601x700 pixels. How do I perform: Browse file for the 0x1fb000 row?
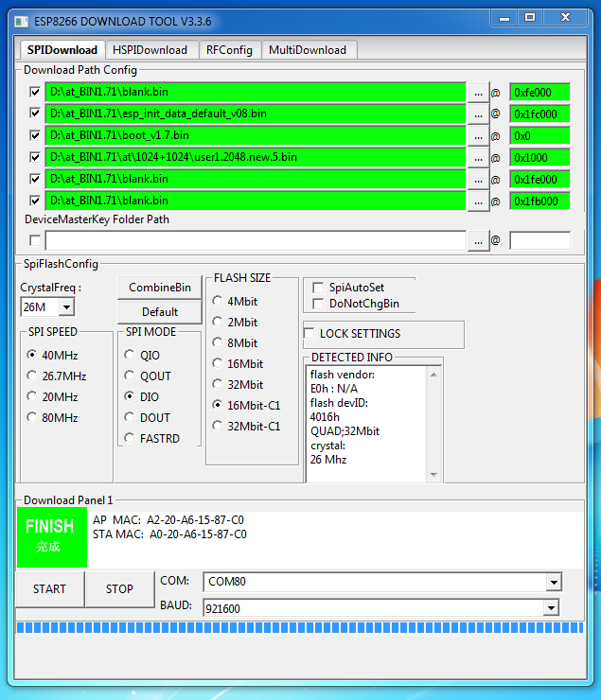tap(478, 201)
